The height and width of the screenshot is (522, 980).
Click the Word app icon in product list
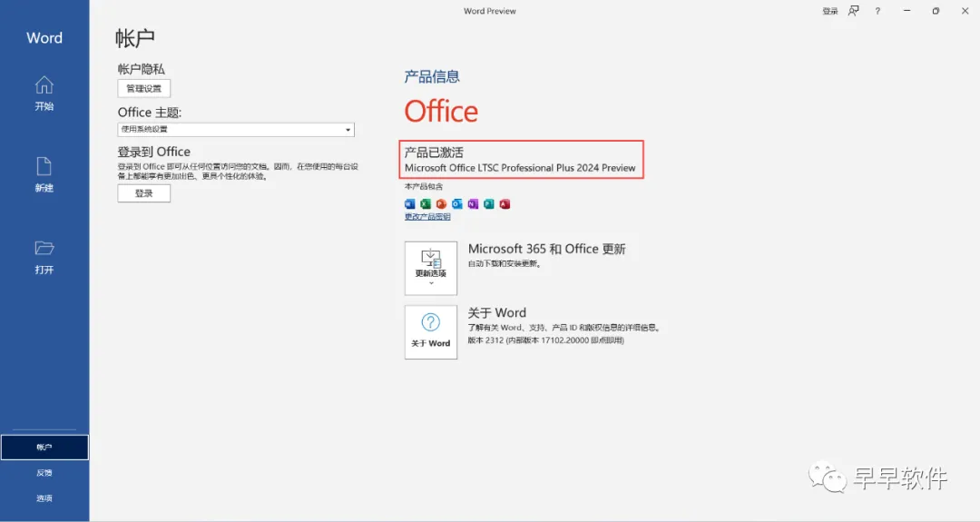(410, 203)
